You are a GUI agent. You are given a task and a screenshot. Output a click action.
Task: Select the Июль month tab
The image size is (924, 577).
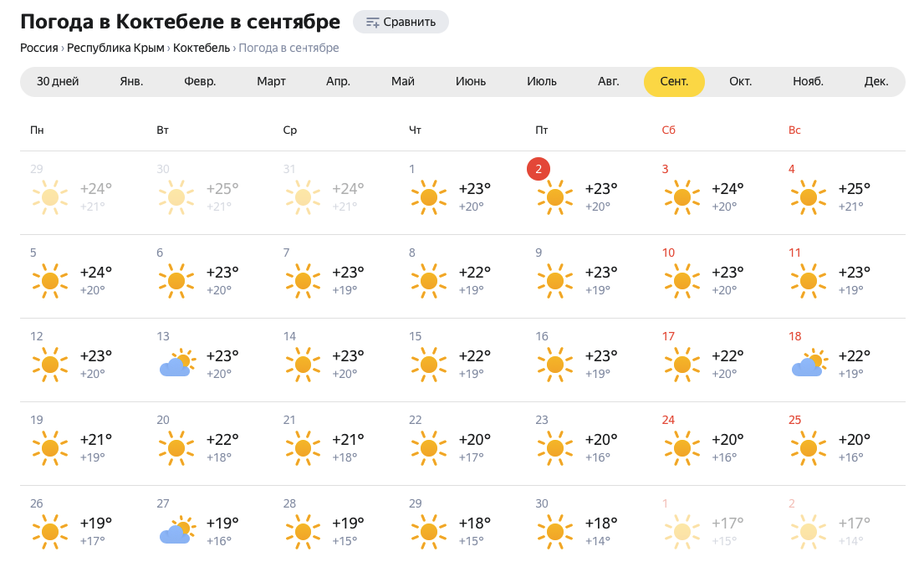pyautogui.click(x=542, y=81)
